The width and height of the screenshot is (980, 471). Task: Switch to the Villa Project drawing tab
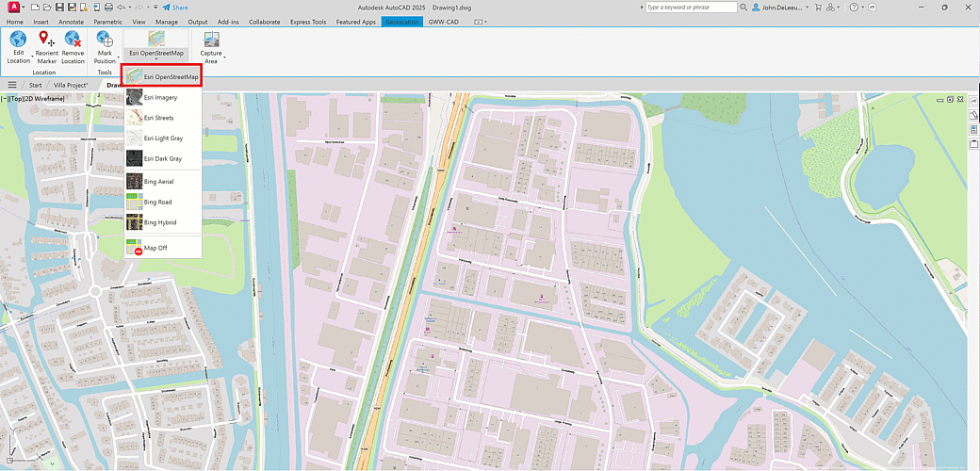tap(70, 85)
